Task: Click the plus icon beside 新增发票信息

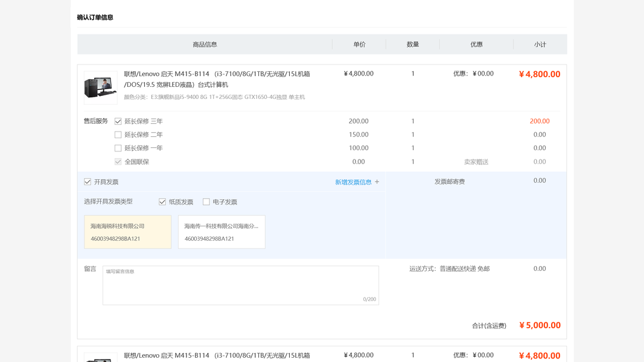Action: pyautogui.click(x=377, y=182)
